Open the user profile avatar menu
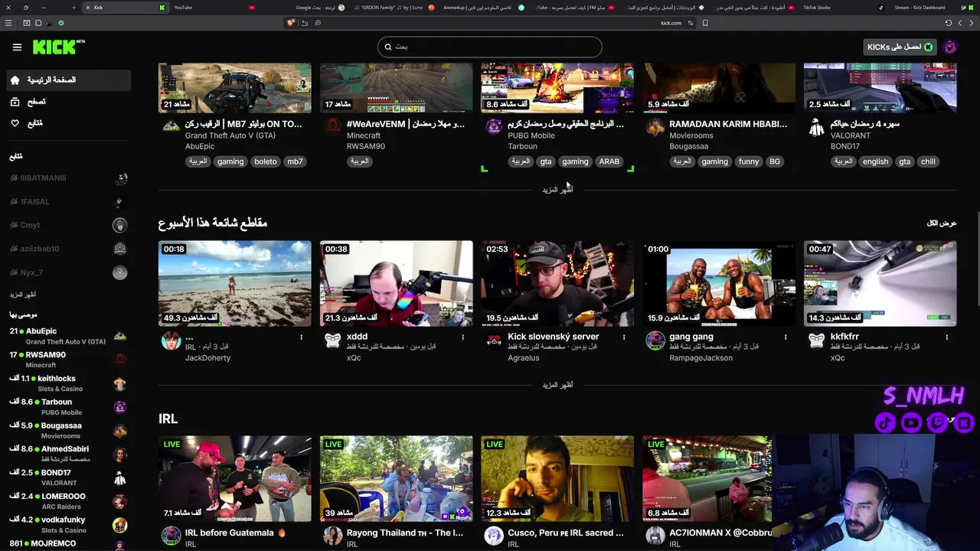The height and width of the screenshot is (551, 980). pos(950,47)
